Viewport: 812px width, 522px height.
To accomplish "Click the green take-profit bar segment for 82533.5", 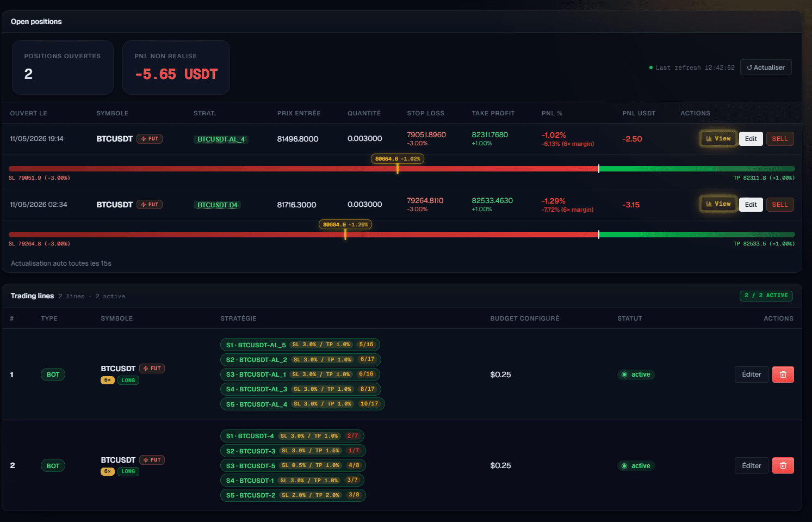I will pyautogui.click(x=697, y=235).
